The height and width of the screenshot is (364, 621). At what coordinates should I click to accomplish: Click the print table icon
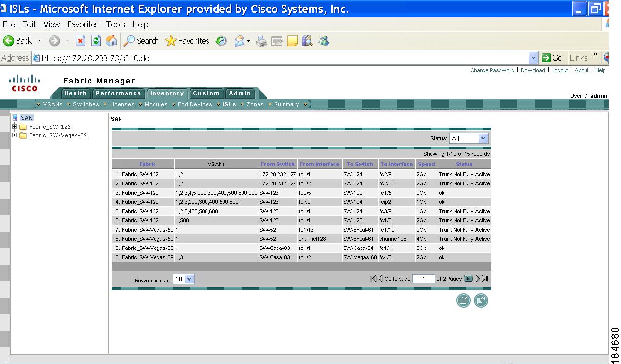(x=463, y=300)
